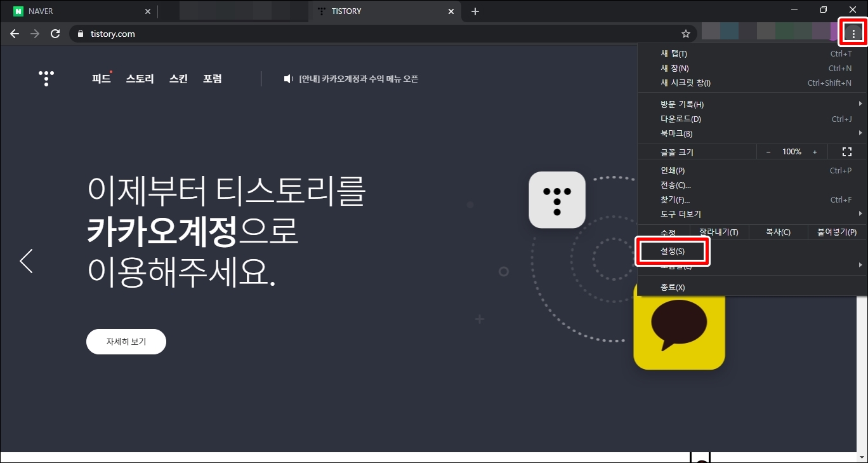
Task: Select 새 탭(T) menu item
Action: [753, 53]
